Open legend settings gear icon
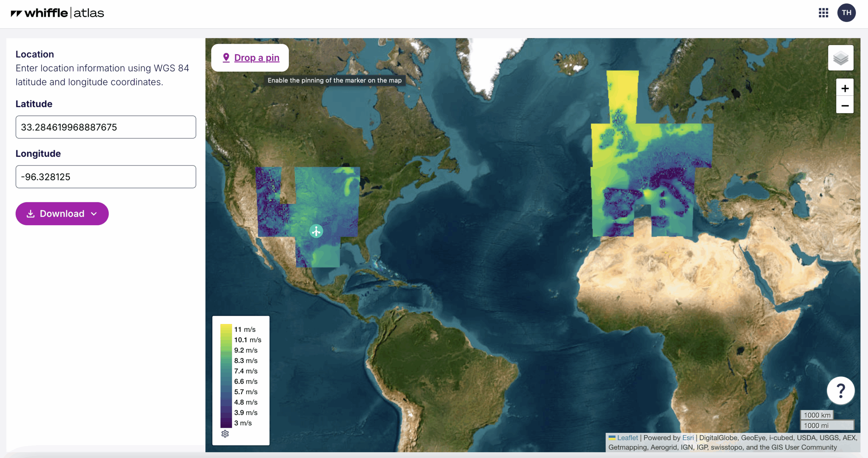The image size is (868, 458). click(225, 434)
